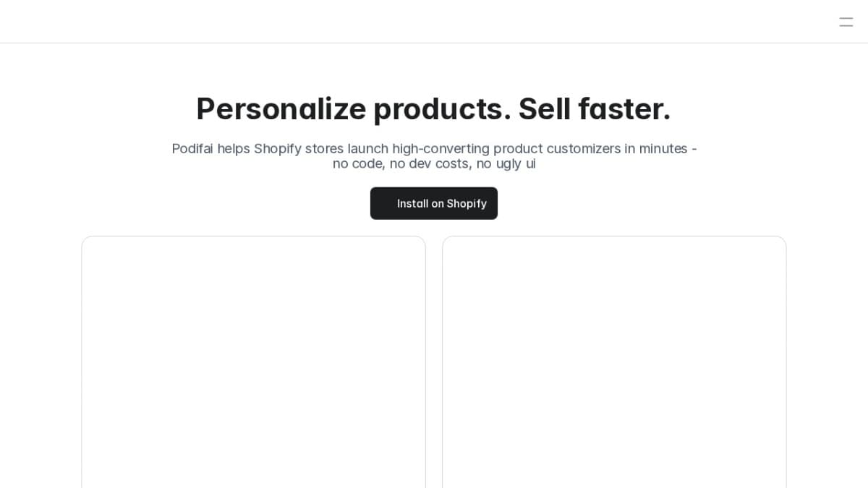
Task: Click the subtitle mentioning no code
Action: 434,163
